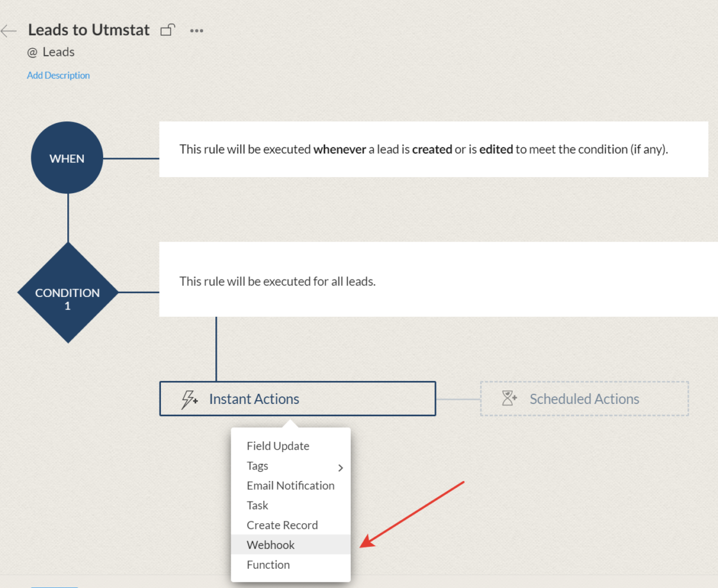The height and width of the screenshot is (588, 718).
Task: Choose Function from the actions menu
Action: (268, 564)
